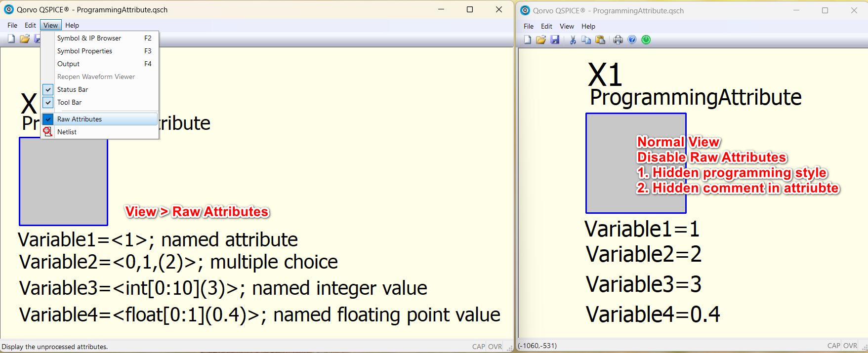Click the Help question mark toolbar icon
The width and height of the screenshot is (868, 353).
click(x=632, y=40)
